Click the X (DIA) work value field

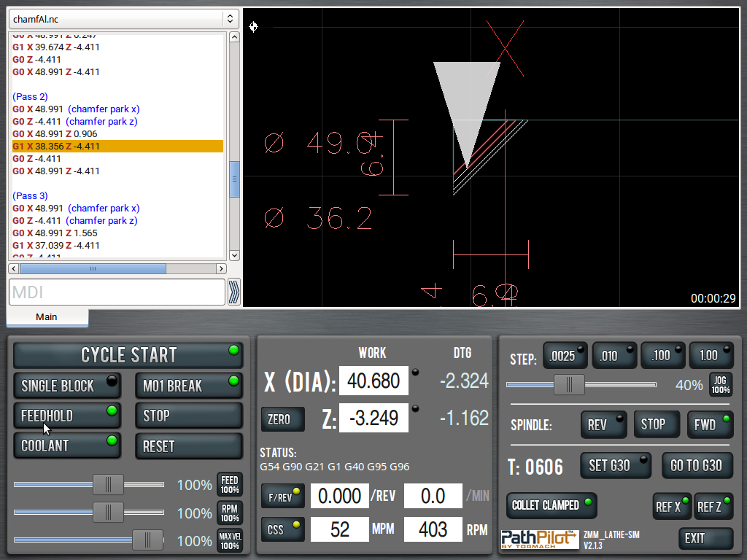[373, 381]
